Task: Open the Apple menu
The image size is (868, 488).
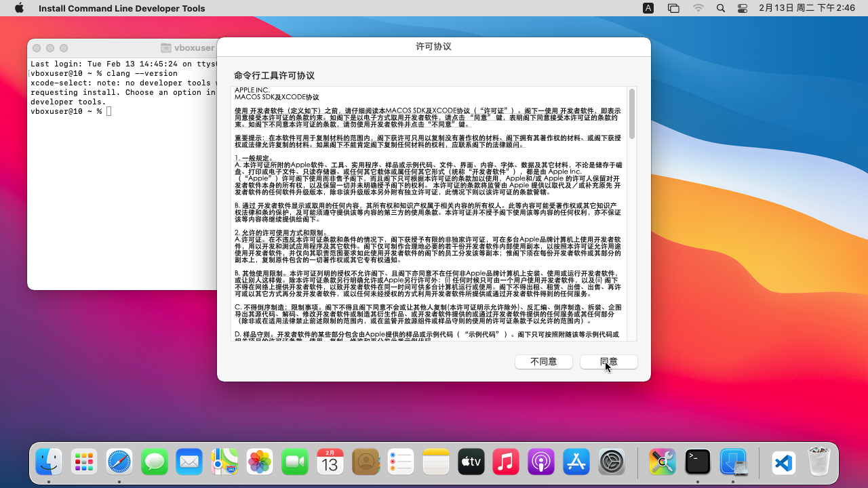Action: coord(19,8)
